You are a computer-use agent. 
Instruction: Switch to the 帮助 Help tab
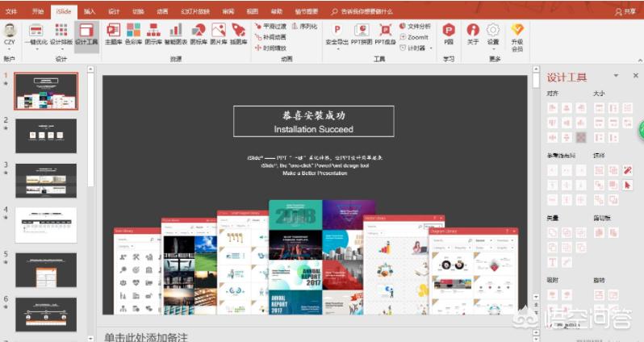(277, 11)
